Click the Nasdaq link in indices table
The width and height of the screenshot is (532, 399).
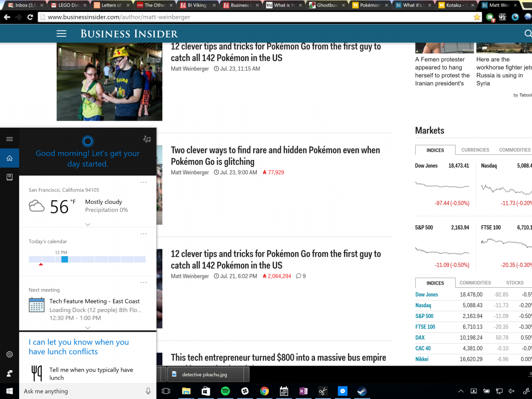tap(423, 305)
